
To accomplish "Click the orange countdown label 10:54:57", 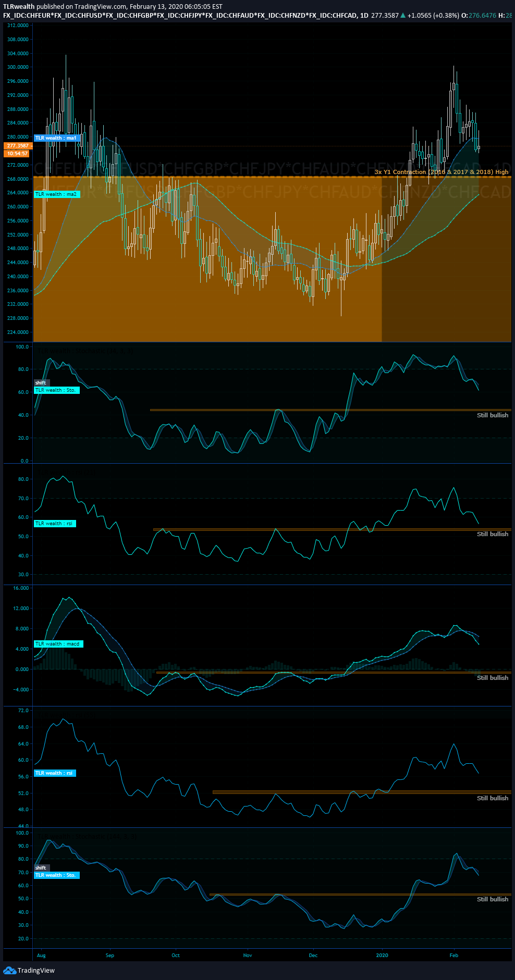I will click(x=18, y=154).
